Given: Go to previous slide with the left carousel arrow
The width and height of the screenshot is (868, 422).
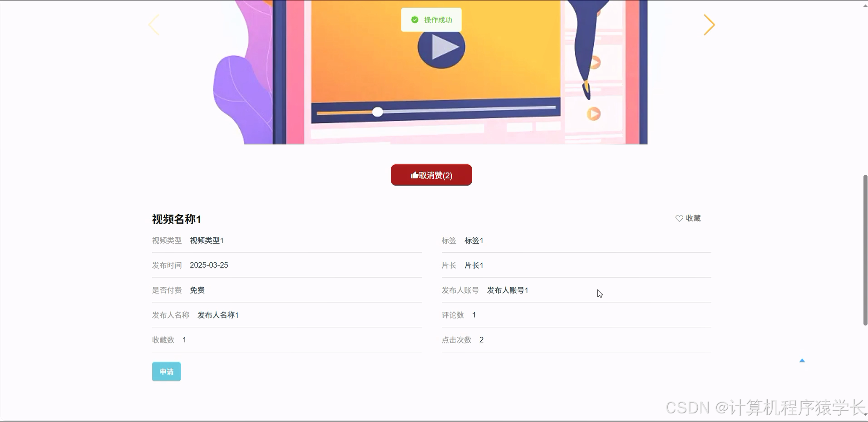Looking at the screenshot, I should (x=154, y=25).
